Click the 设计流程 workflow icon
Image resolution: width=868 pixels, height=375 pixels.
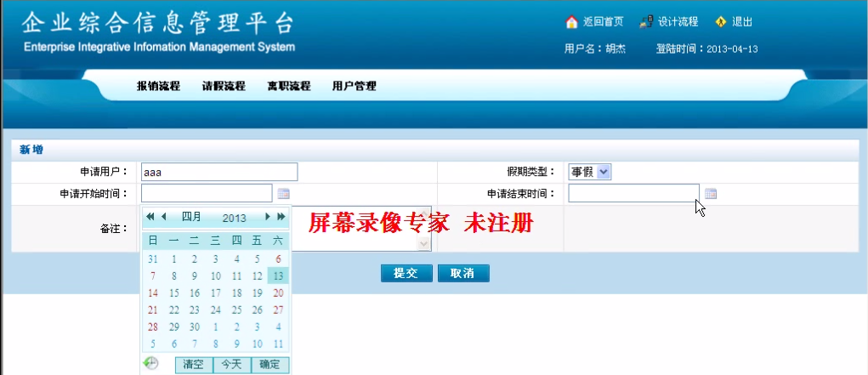click(x=646, y=21)
